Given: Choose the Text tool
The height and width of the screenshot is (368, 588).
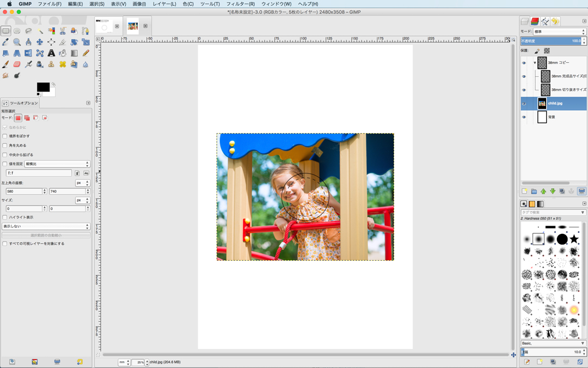Looking at the screenshot, I should [x=51, y=53].
